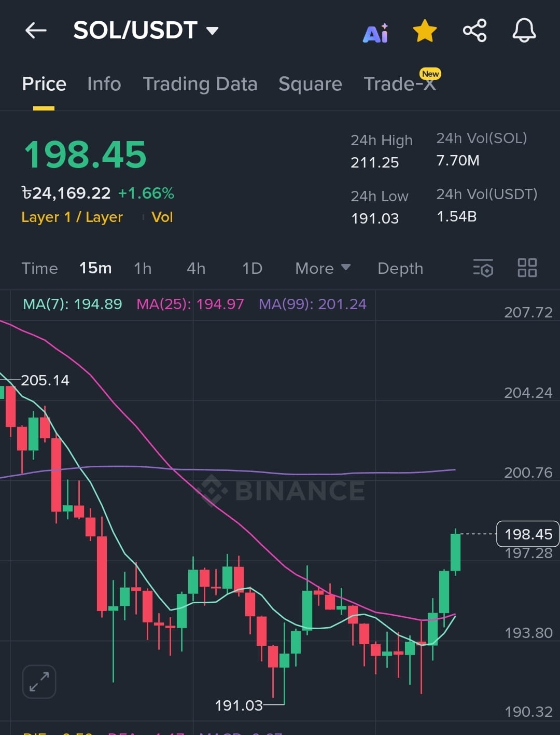Open the grid layout icon

point(527,268)
